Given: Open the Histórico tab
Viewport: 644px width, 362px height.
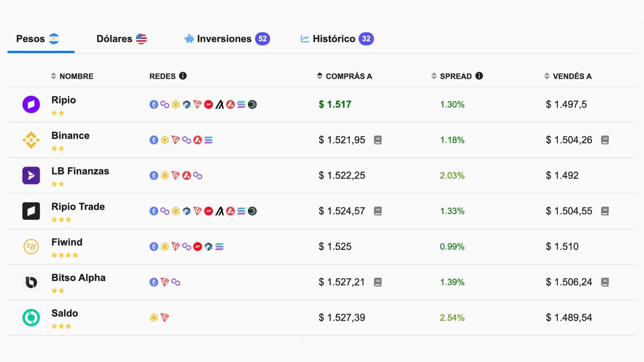Looking at the screenshot, I should (337, 39).
